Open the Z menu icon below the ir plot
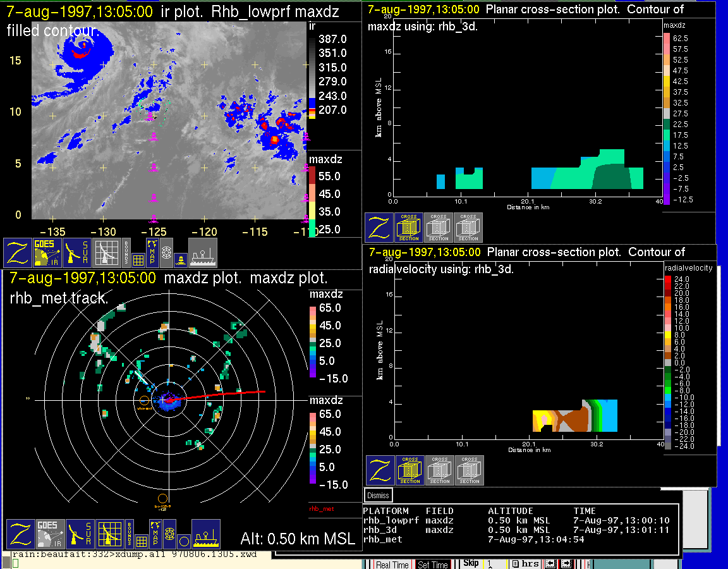 18,252
